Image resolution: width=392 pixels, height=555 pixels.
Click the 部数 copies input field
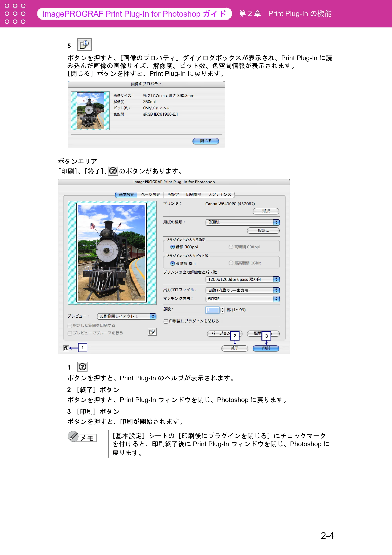click(x=212, y=310)
